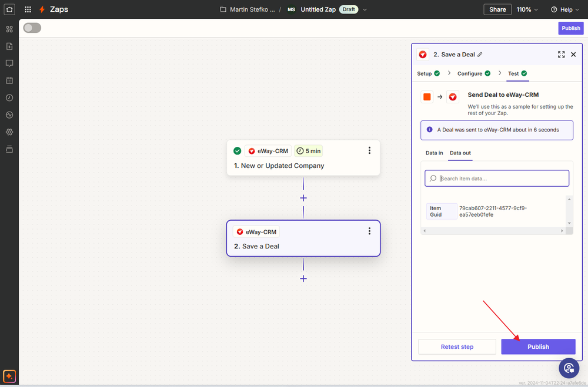Image resolution: width=588 pixels, height=387 pixels.
Task: Add a step after Save a Deal
Action: coord(303,278)
